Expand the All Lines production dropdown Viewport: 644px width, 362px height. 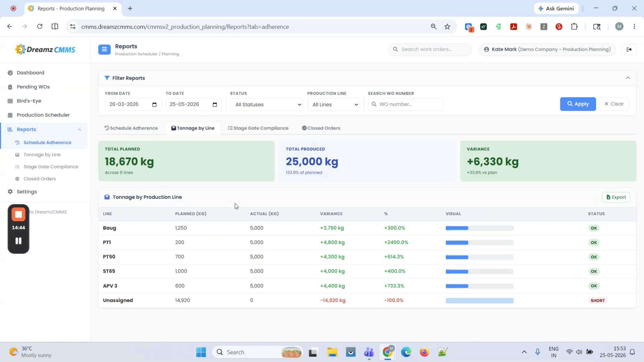pos(333,105)
